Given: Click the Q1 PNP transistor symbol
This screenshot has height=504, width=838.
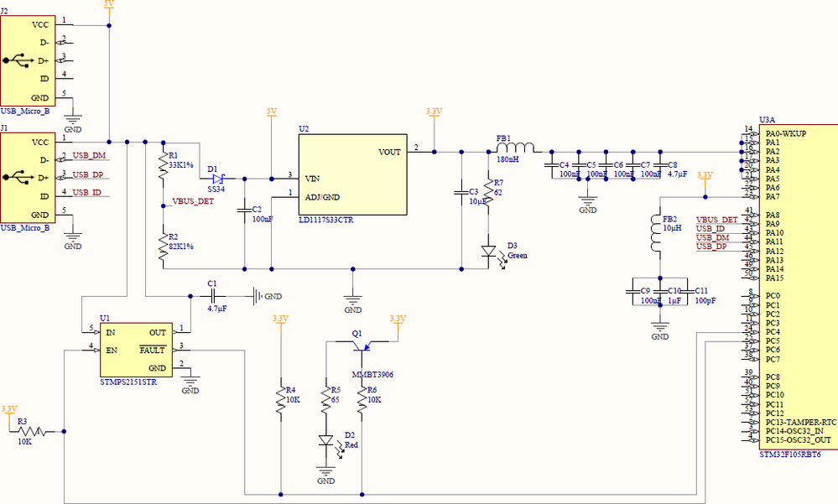Looking at the screenshot, I should (362, 346).
